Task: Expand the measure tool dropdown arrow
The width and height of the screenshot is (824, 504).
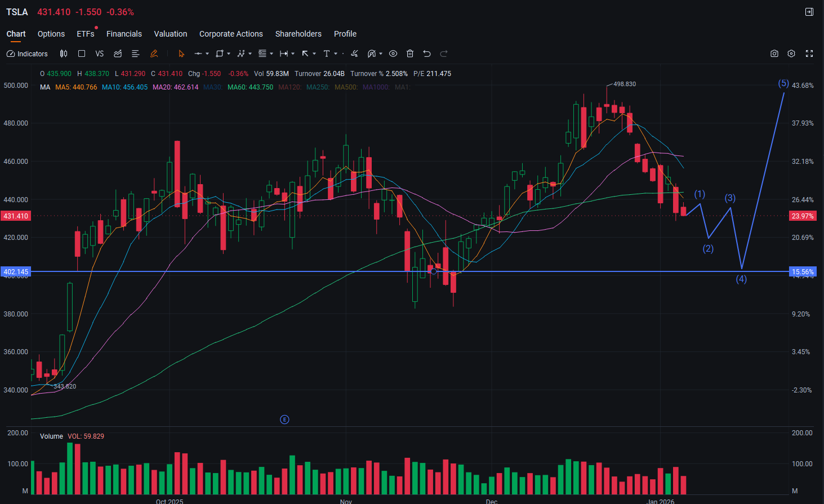Action: 293,53
